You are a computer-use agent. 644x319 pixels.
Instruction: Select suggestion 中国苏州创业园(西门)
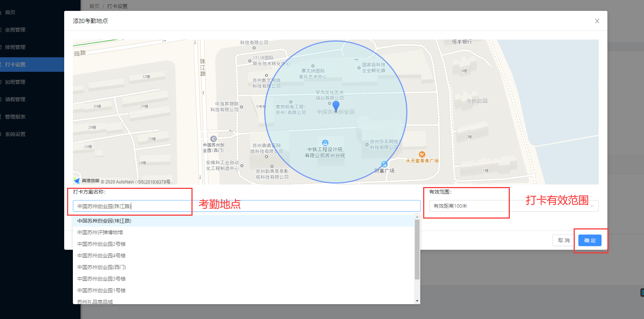(x=243, y=267)
